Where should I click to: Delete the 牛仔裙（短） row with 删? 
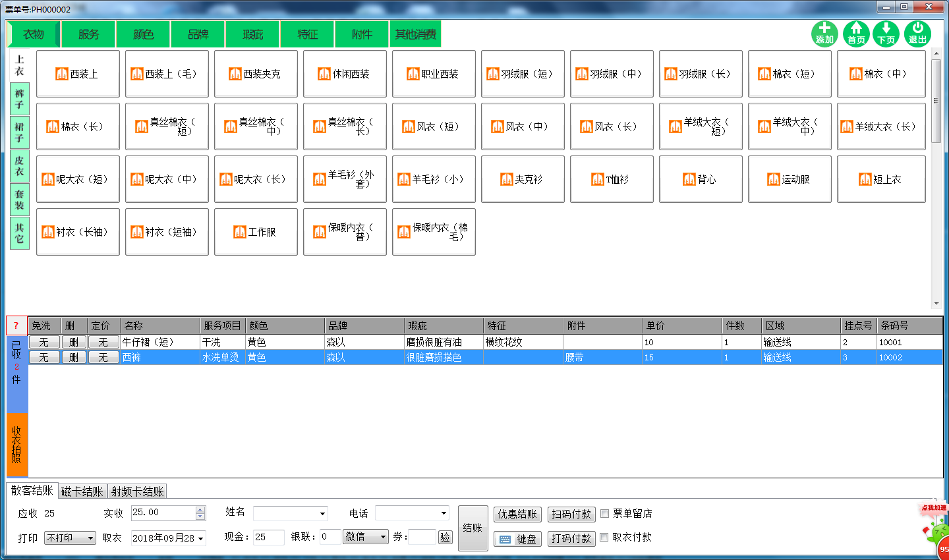point(74,342)
